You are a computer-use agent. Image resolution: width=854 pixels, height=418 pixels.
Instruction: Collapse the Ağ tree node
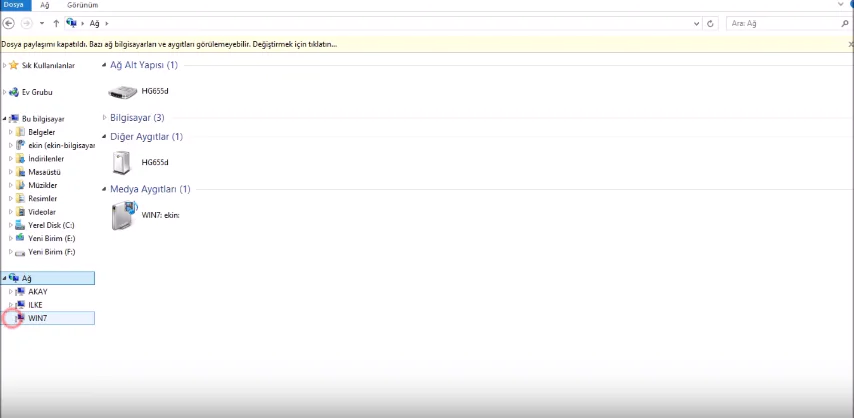(4, 278)
